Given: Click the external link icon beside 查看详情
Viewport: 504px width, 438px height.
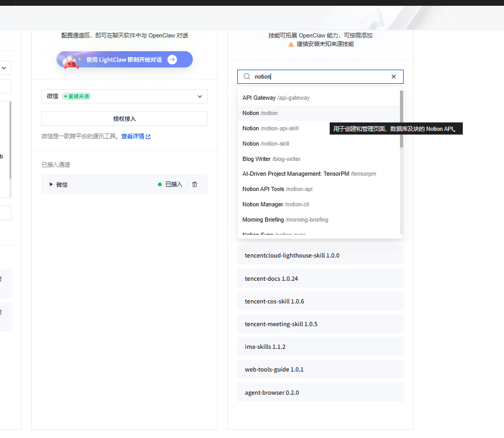Looking at the screenshot, I should pos(148,137).
